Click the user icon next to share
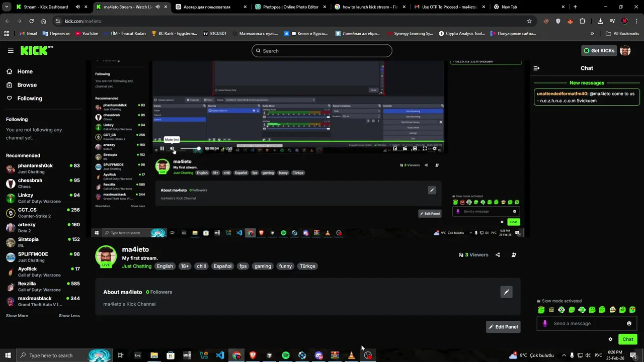This screenshot has width=644, height=362. 514,255
